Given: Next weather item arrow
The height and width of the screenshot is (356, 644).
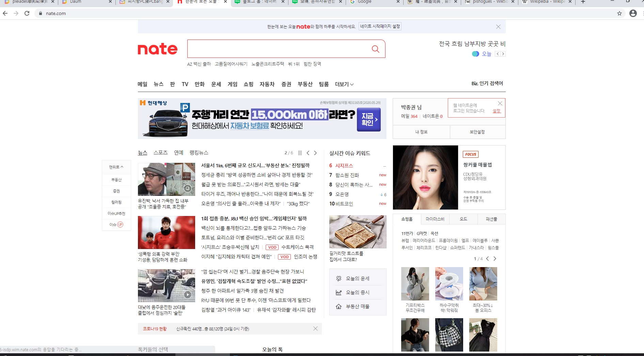Looking at the screenshot, I should tap(503, 54).
